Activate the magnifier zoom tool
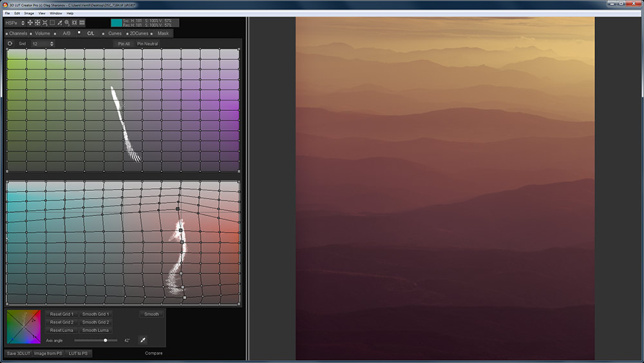Viewport: 644px width, 363px height. click(x=67, y=23)
